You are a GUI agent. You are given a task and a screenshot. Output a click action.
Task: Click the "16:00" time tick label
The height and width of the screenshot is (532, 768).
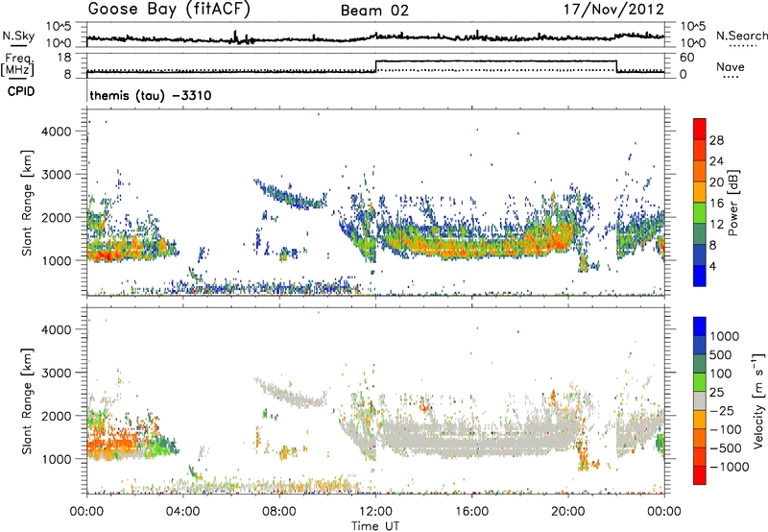tap(471, 512)
